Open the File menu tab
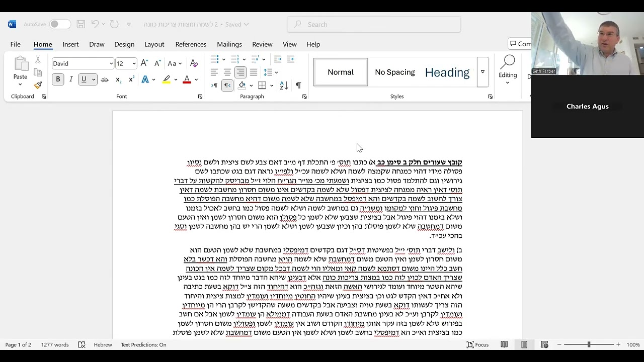This screenshot has width=644, height=362. [x=16, y=44]
